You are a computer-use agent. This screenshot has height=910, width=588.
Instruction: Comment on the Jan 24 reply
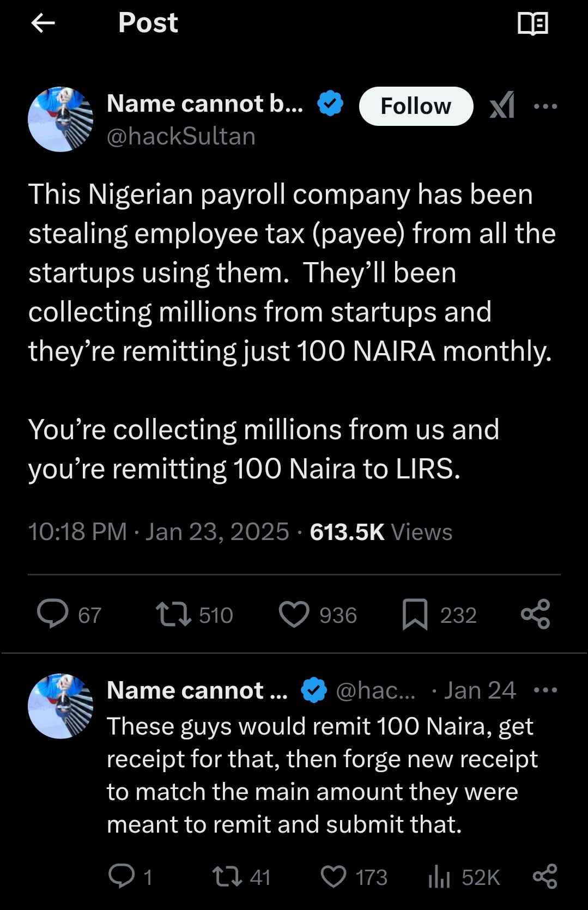pyautogui.click(x=122, y=877)
